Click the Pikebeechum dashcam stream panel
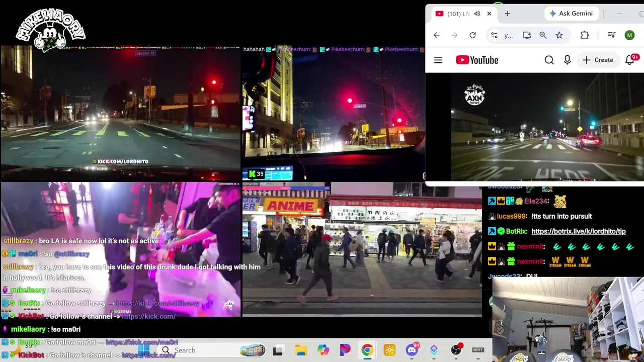Viewport: 644px width, 362px height. 334,113
